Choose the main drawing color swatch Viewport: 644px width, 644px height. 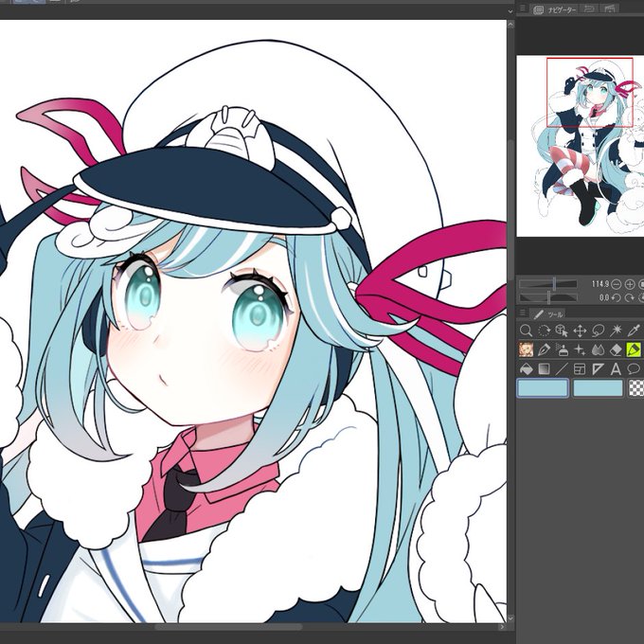(543, 387)
